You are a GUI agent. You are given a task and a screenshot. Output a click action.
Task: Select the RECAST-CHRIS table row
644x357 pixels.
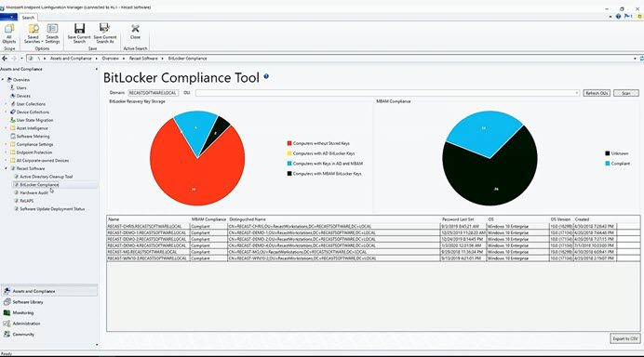click(362, 226)
